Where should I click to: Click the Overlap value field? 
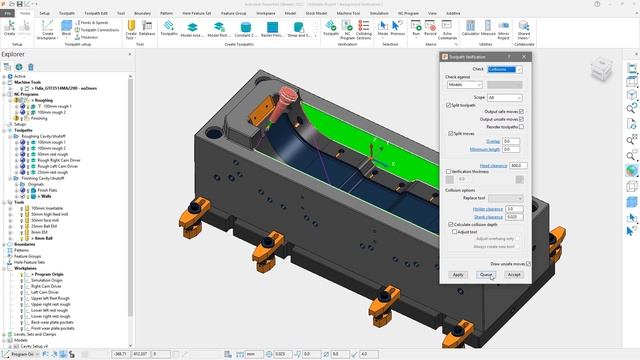(511, 141)
